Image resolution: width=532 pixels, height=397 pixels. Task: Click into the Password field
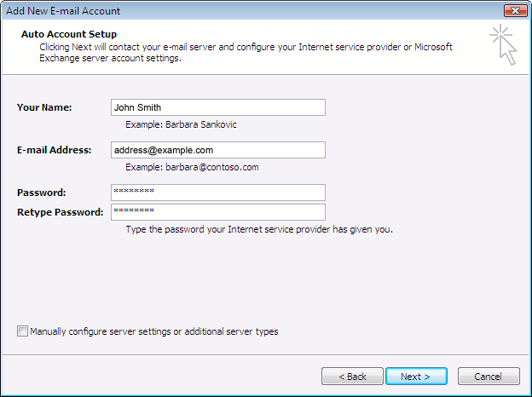(217, 193)
